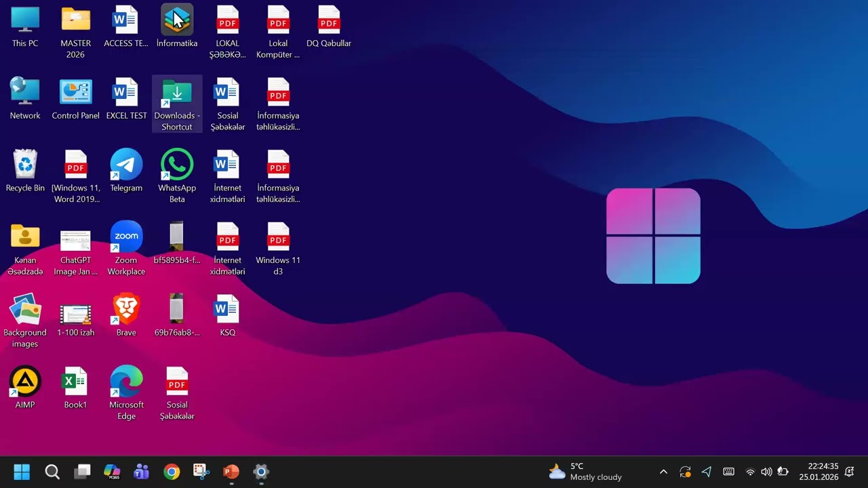Image resolution: width=868 pixels, height=488 pixels.
Task: Launch Microsoft 365 Copilot from taskbar
Action: pyautogui.click(x=112, y=472)
